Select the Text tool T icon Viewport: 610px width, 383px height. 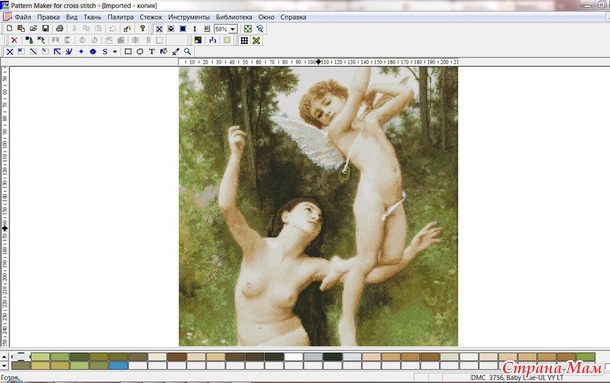coord(152,51)
